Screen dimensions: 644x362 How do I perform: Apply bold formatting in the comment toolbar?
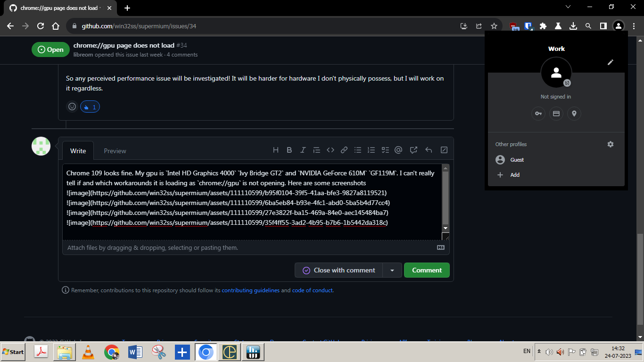[x=289, y=149]
